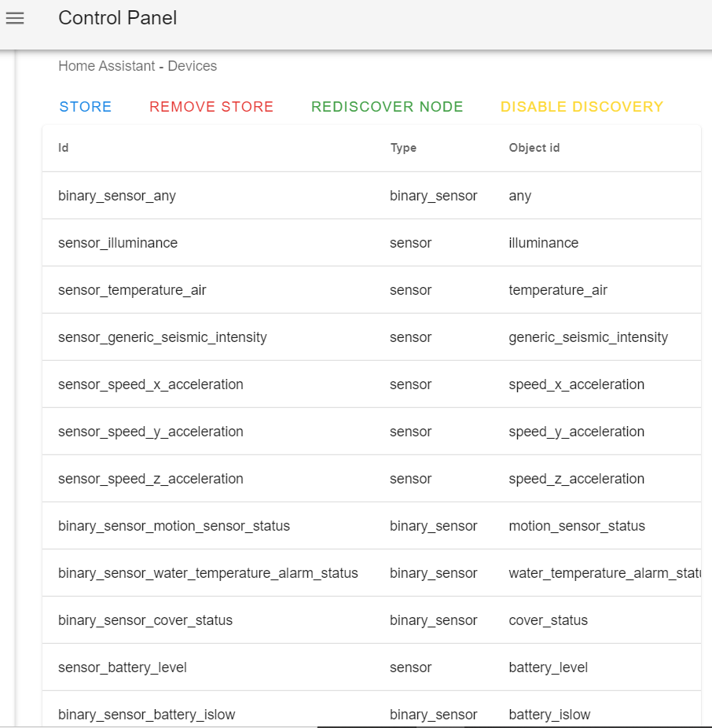Choose the binary_sensor_cover_status row
The image size is (712, 728).
[145, 620]
